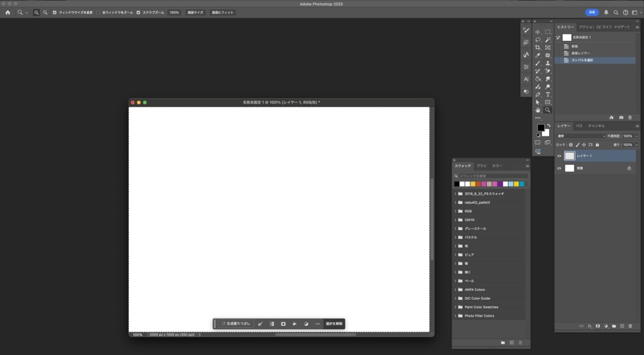Open the 塗り fill dropdown arrow
The width and height of the screenshot is (644, 355).
click(x=636, y=145)
